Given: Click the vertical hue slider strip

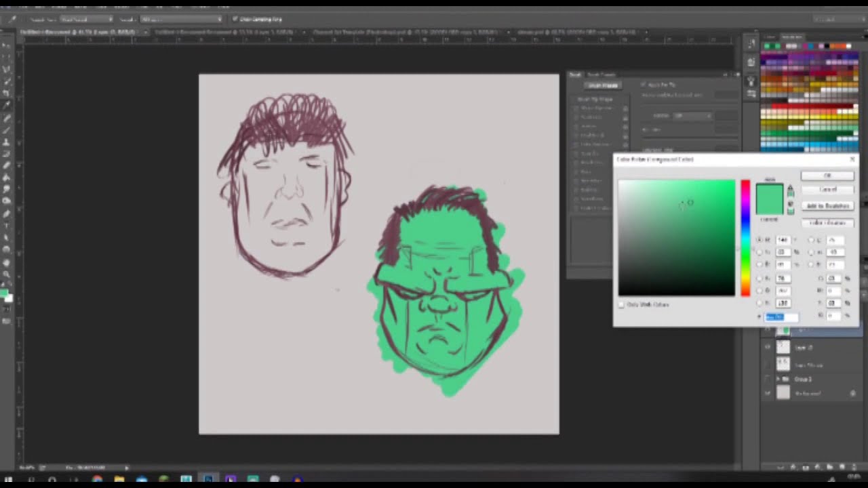Looking at the screenshot, I should click(x=745, y=238).
